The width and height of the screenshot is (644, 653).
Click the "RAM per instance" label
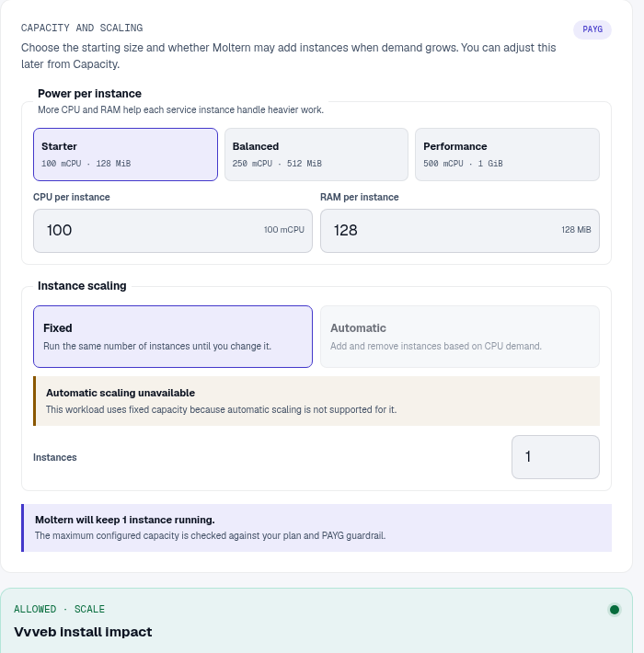click(360, 197)
